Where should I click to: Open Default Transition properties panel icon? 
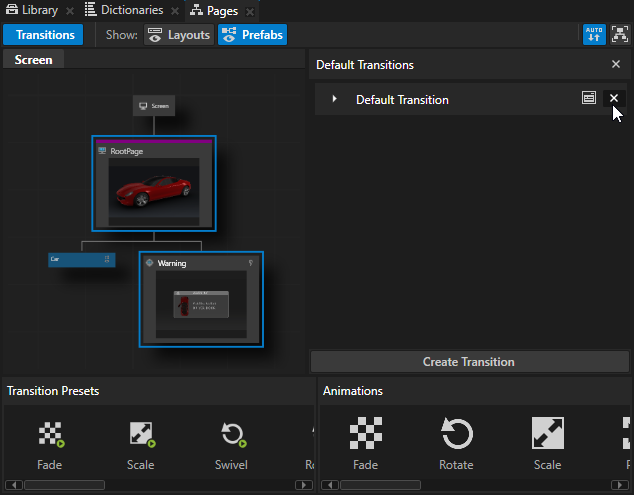point(590,99)
